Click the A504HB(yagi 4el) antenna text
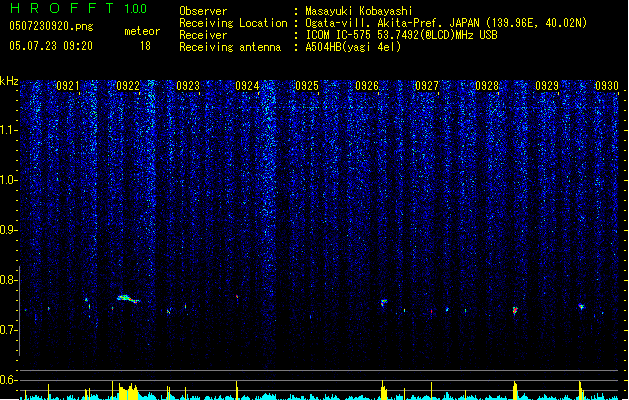The width and height of the screenshot is (629, 400). [353, 47]
